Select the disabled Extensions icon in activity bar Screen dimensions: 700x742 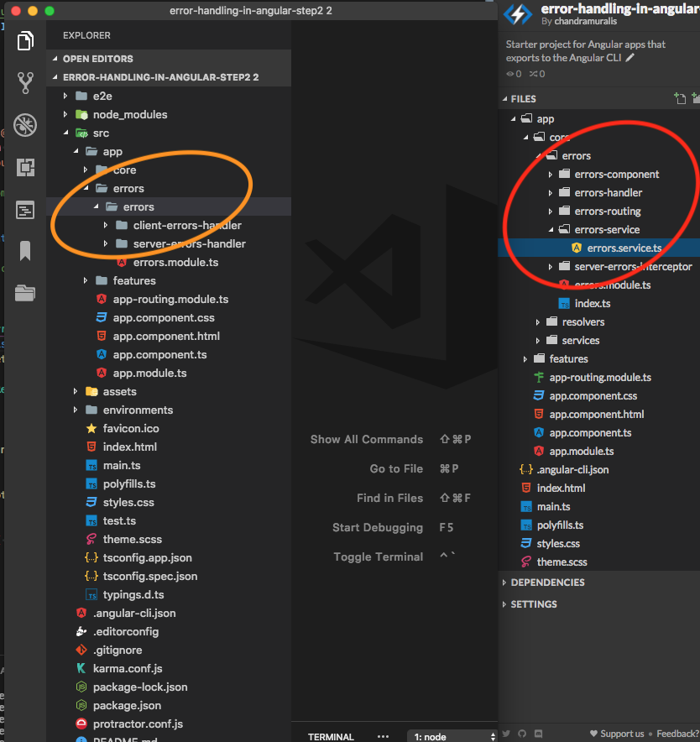tap(25, 125)
